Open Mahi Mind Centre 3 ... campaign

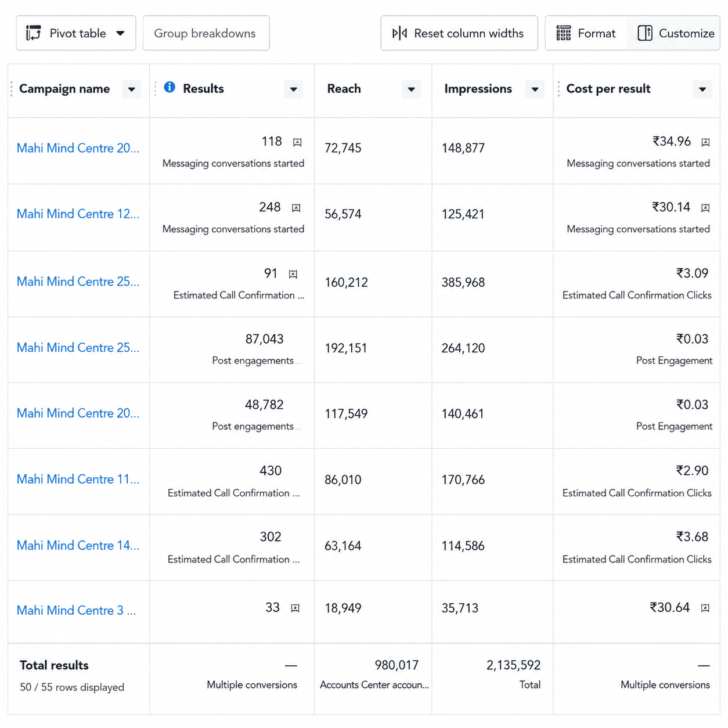(x=76, y=610)
